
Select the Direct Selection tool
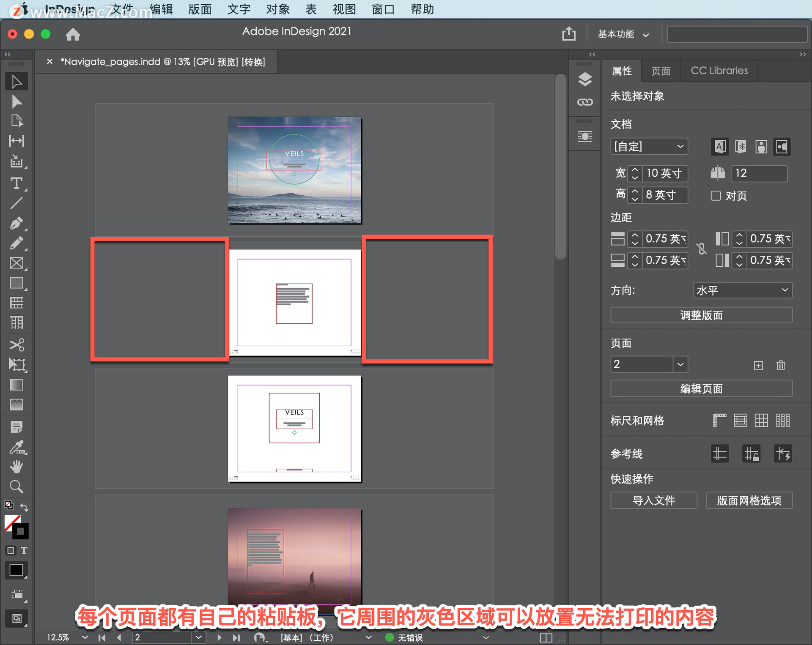click(x=16, y=101)
